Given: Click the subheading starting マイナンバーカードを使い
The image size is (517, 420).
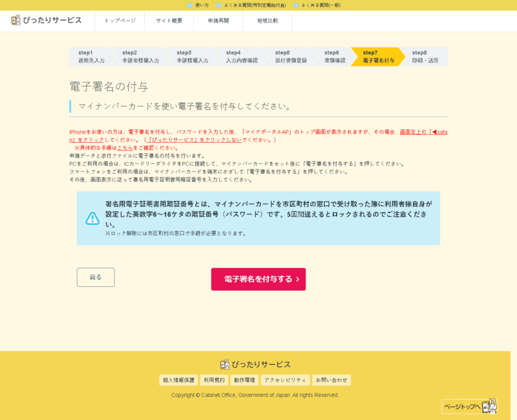Looking at the screenshot, I should pos(185,107).
